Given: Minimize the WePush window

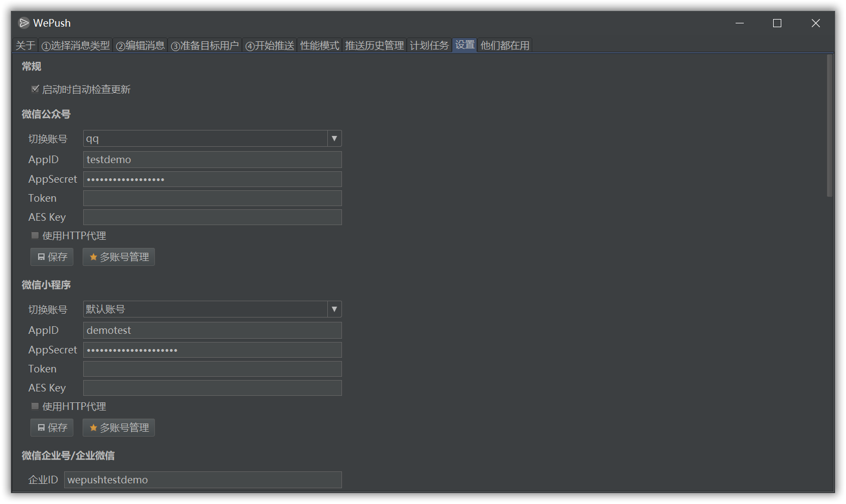Looking at the screenshot, I should [x=740, y=23].
